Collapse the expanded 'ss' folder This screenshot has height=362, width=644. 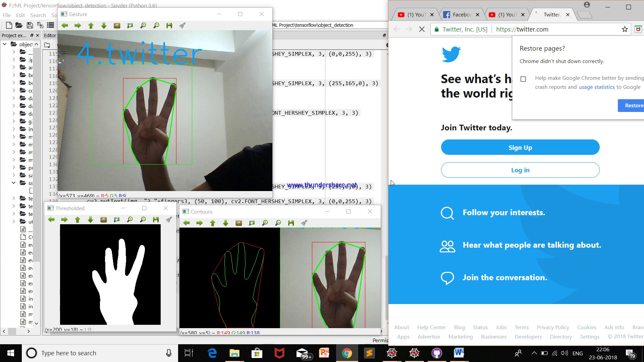(13, 183)
